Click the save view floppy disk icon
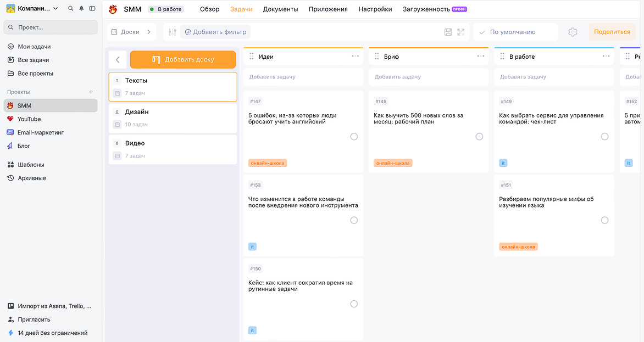Viewport: 644px width, 342px height. click(x=448, y=32)
